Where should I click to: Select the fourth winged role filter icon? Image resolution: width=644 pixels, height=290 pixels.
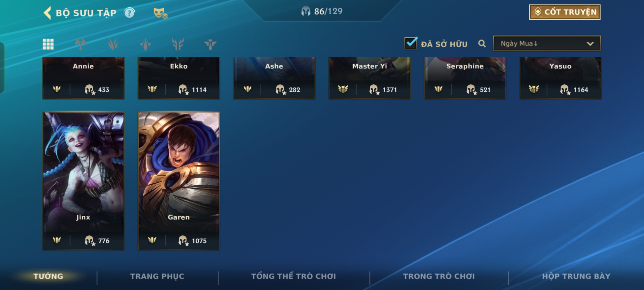click(178, 44)
